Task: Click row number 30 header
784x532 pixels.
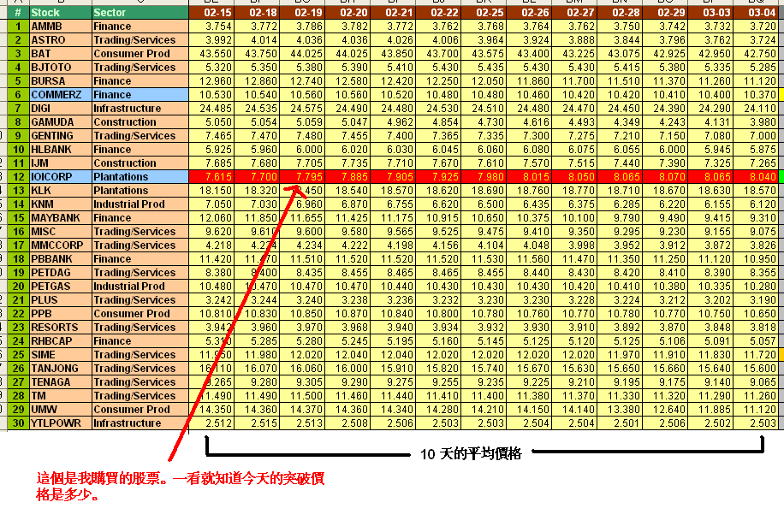Action: pos(17,423)
